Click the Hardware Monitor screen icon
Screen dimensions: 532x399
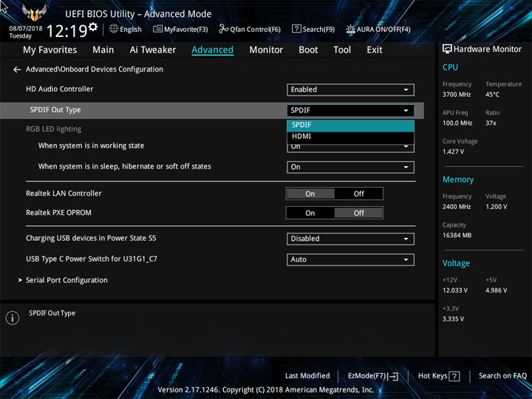click(x=447, y=49)
